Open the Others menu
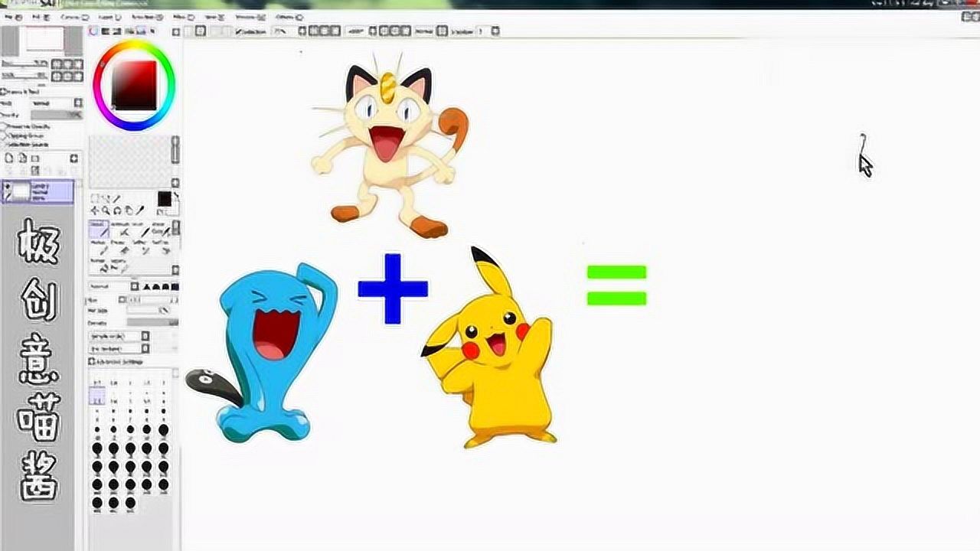The height and width of the screenshot is (551, 980). [x=289, y=18]
